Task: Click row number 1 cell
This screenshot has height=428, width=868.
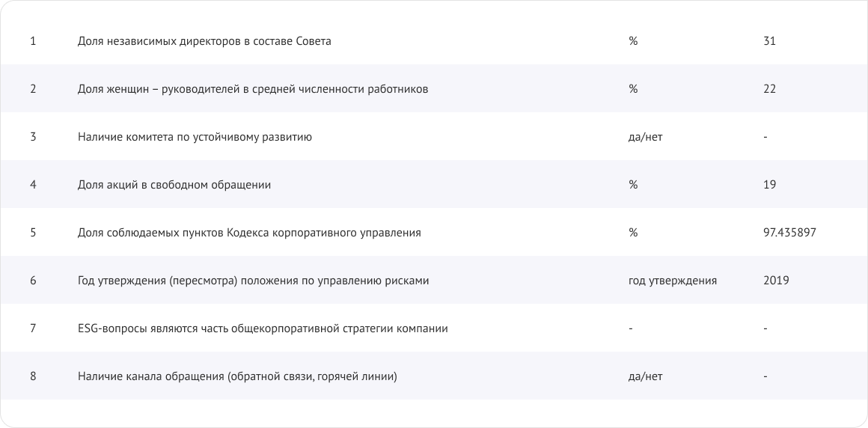Action: click(33, 41)
